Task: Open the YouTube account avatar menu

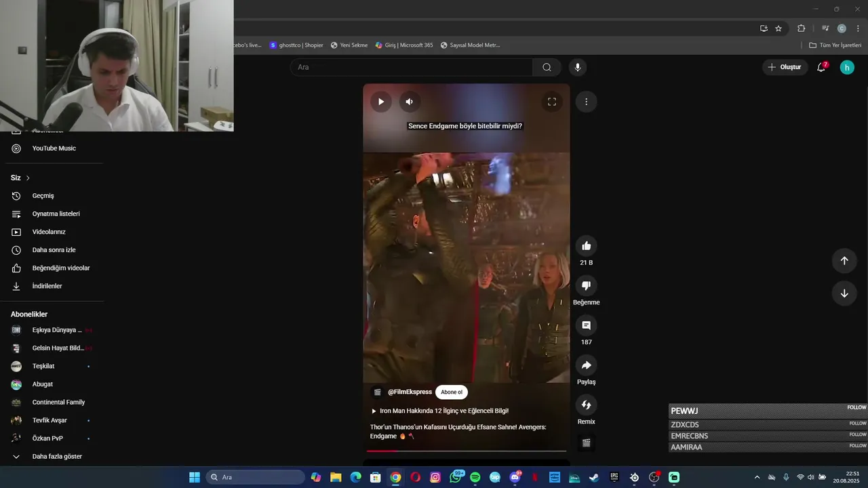Action: pos(847,67)
